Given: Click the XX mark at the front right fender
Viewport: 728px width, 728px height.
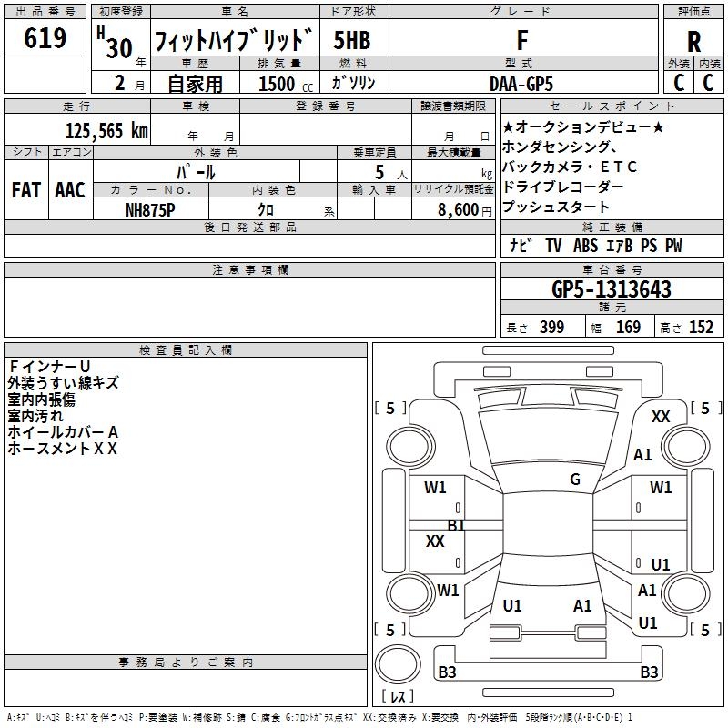Looking at the screenshot, I should coord(661,417).
